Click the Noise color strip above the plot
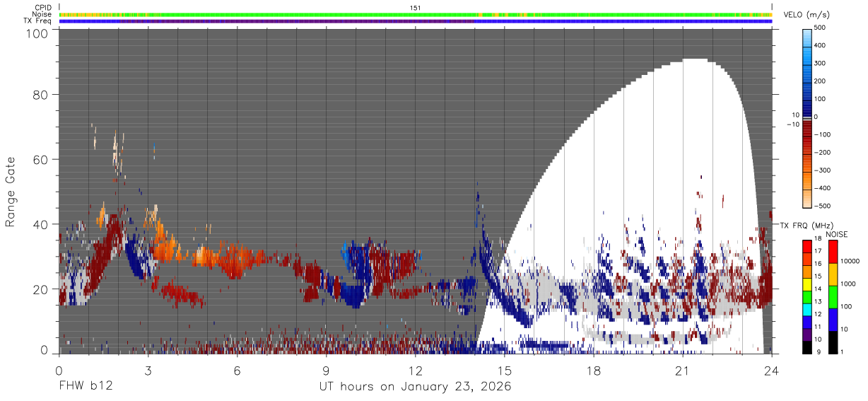868x401 pixels. [416, 14]
